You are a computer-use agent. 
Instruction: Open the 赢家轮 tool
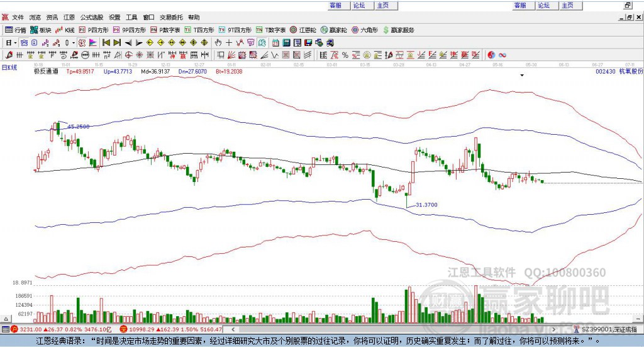333,30
